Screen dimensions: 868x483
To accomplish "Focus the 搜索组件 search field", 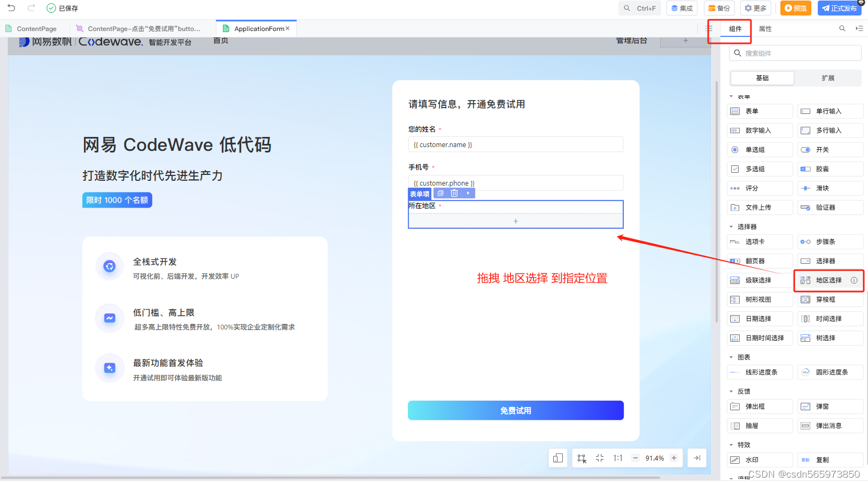I will [795, 53].
